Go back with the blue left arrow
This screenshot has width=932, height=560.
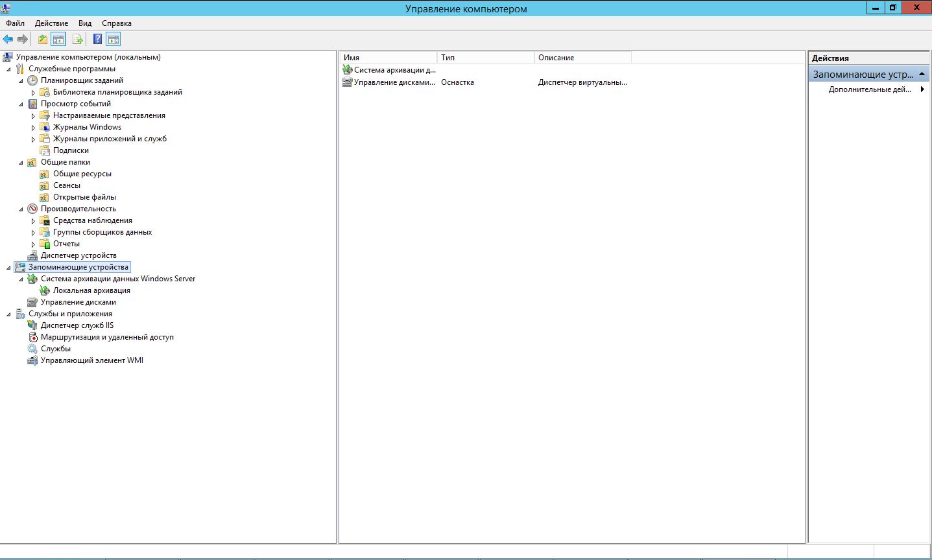tap(8, 40)
